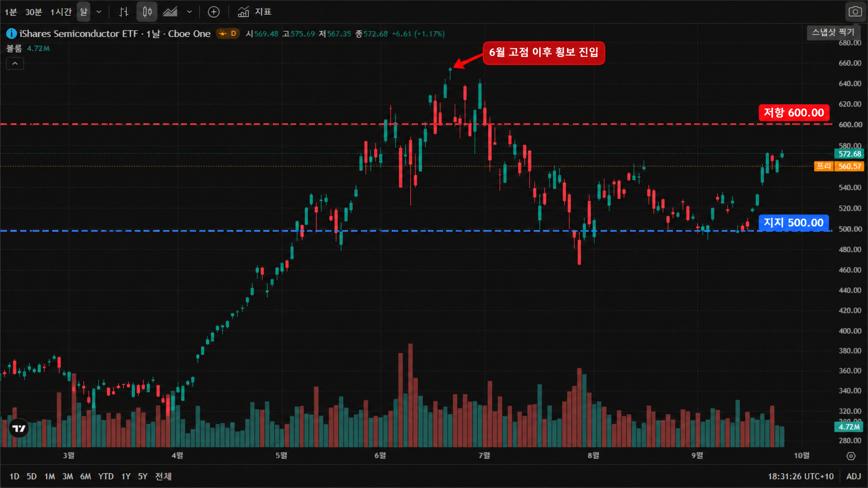Switch to the bar chart style
The height and width of the screenshot is (488, 868).
(x=124, y=12)
